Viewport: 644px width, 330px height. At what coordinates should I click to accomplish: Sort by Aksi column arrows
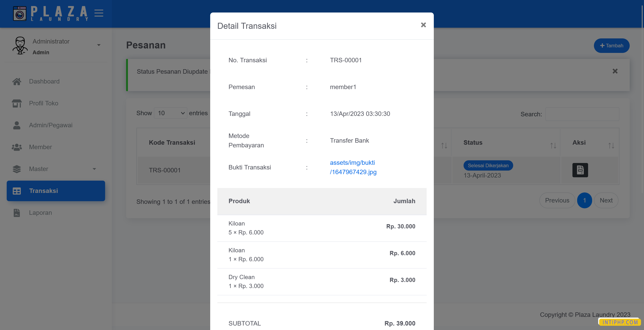pyautogui.click(x=611, y=146)
